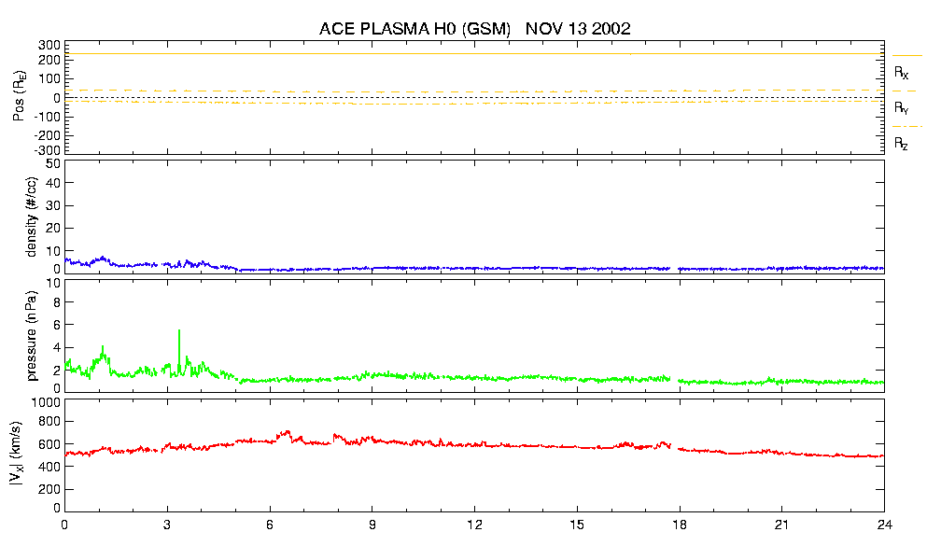Click the time axis tick label 12
This screenshot has height=560, width=927.
click(x=475, y=525)
